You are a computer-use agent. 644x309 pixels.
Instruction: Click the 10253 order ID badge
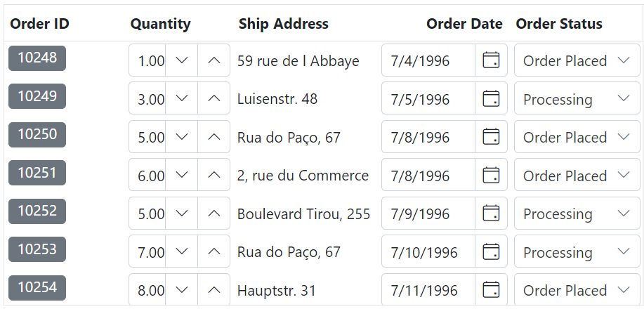coord(37,249)
